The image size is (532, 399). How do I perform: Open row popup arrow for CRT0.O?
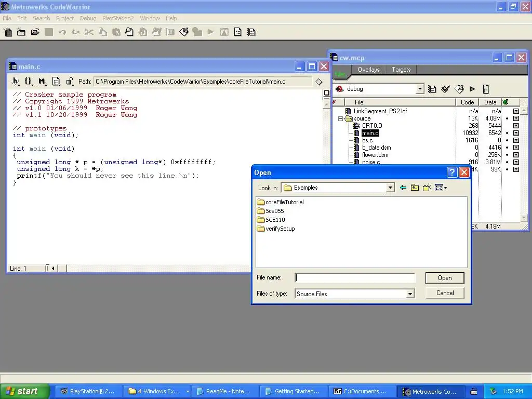(x=516, y=126)
